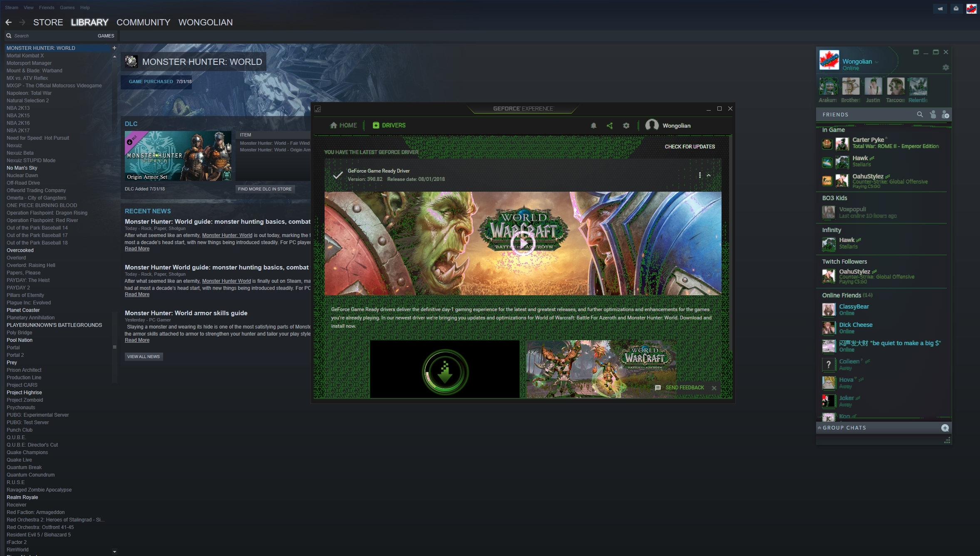This screenshot has height=556, width=980.
Task: Open the Steam COMMUNITY tab
Action: click(143, 22)
